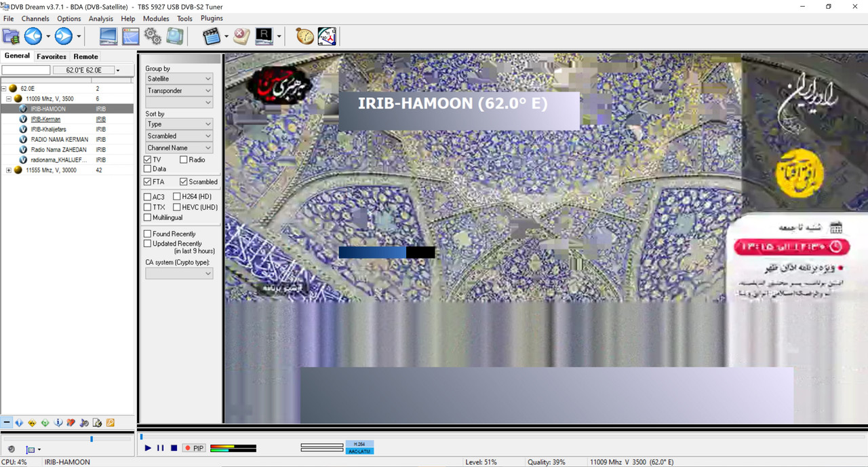Open the Channels menu
This screenshot has height=467, width=868.
pyautogui.click(x=35, y=18)
